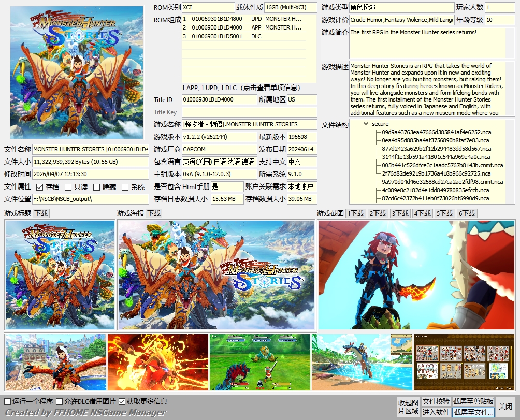Screen dimensions: 520x420
Task: Click the 游戏海报 下载 button
Action: tap(154, 213)
